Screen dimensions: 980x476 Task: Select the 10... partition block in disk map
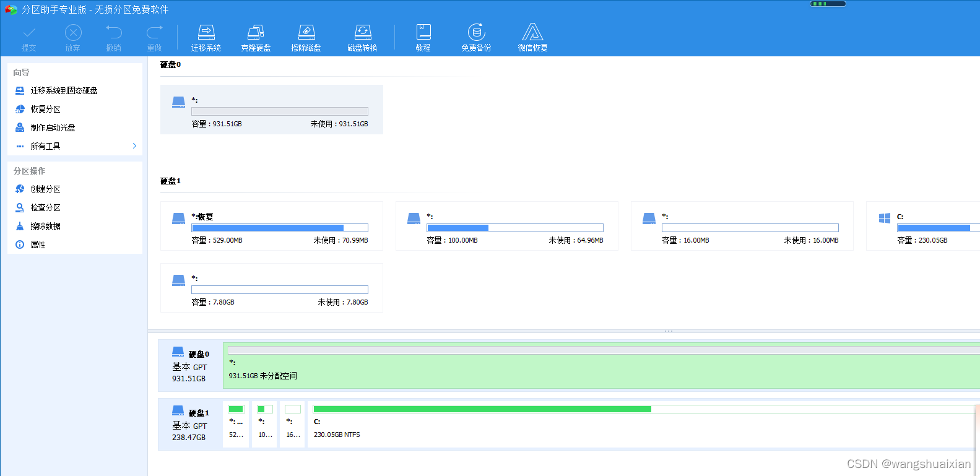coord(265,424)
